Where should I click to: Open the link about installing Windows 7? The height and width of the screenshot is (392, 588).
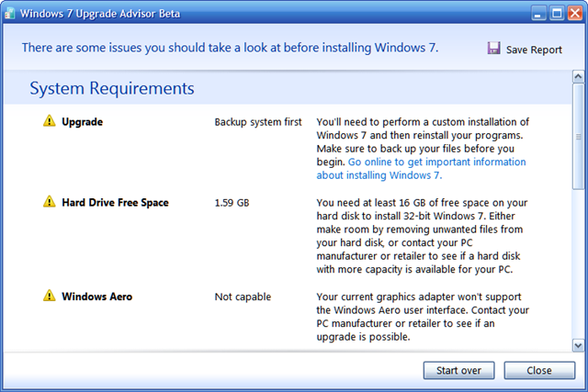(x=421, y=168)
